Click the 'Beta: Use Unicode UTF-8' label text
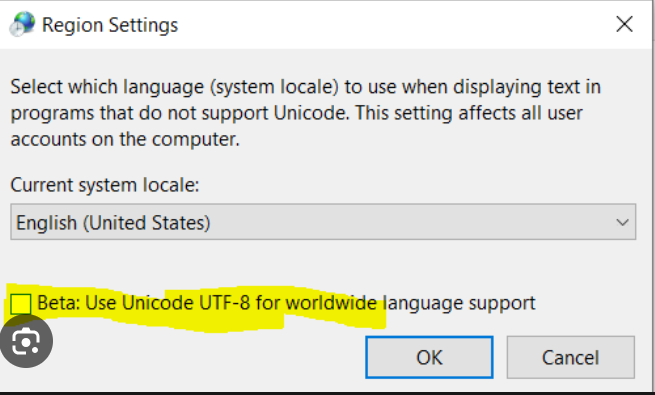 (144, 303)
